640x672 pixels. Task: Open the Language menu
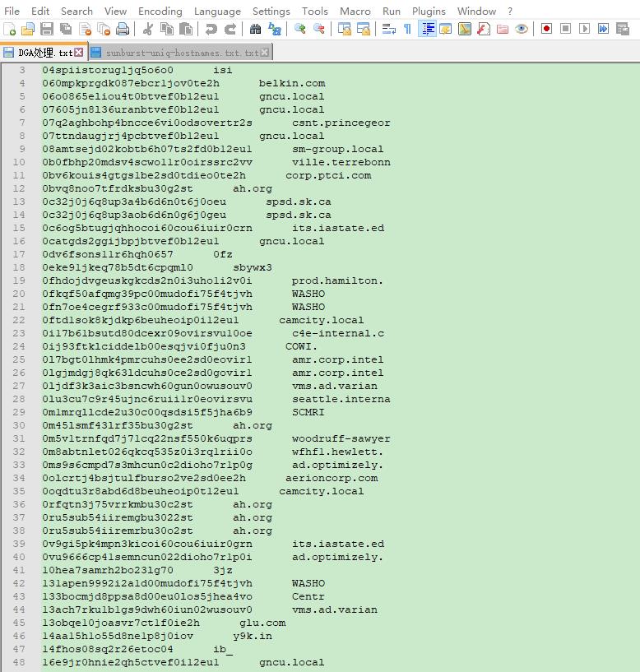click(217, 12)
